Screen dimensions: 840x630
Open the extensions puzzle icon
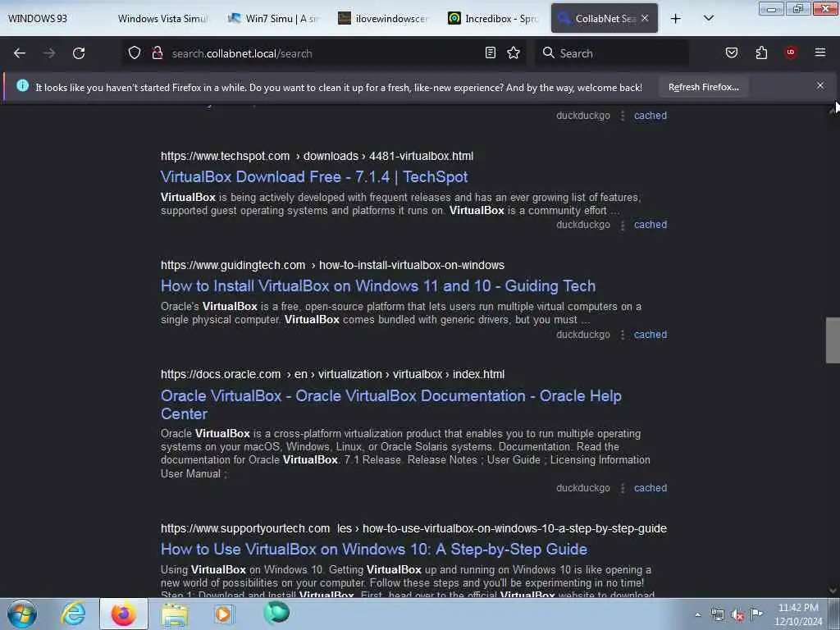761,52
